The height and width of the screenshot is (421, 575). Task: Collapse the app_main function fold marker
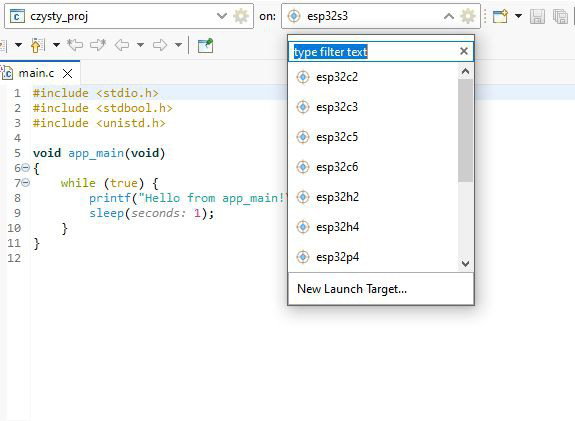[25, 168]
